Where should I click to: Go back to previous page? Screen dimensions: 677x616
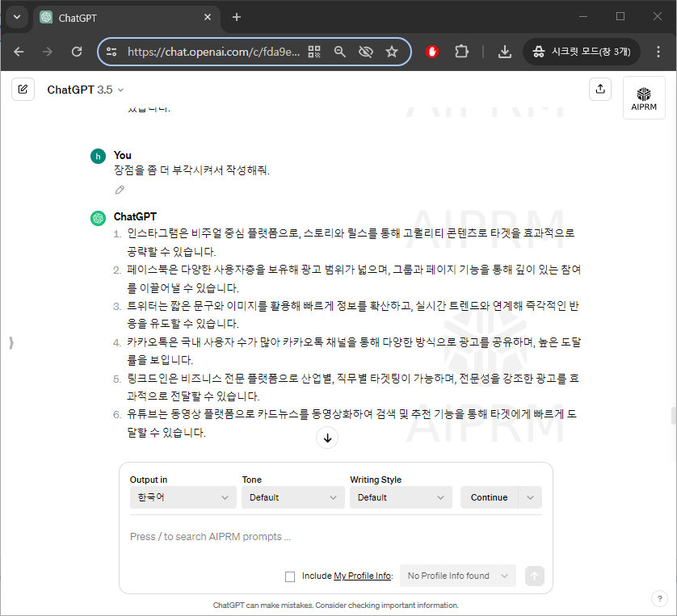click(x=19, y=52)
